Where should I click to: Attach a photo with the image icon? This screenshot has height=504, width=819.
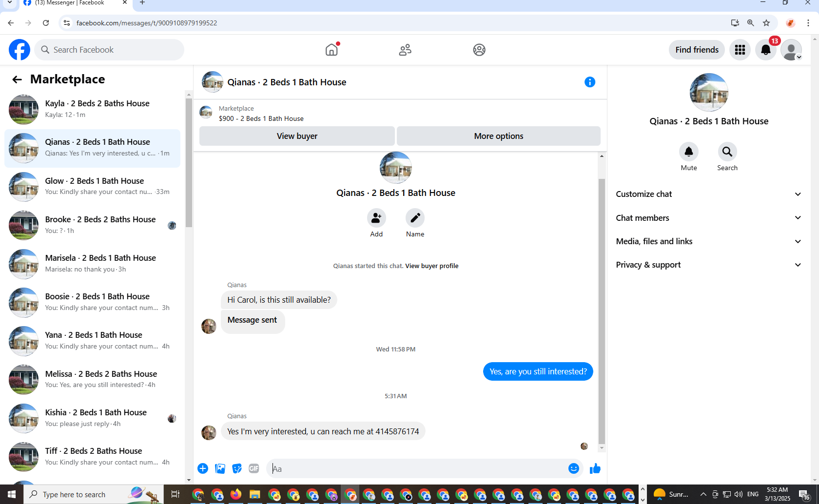[x=220, y=468]
